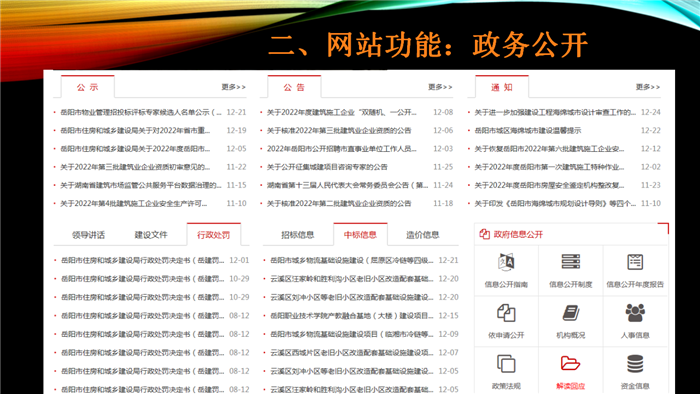Select the 行政处罚 tab

pyautogui.click(x=214, y=235)
